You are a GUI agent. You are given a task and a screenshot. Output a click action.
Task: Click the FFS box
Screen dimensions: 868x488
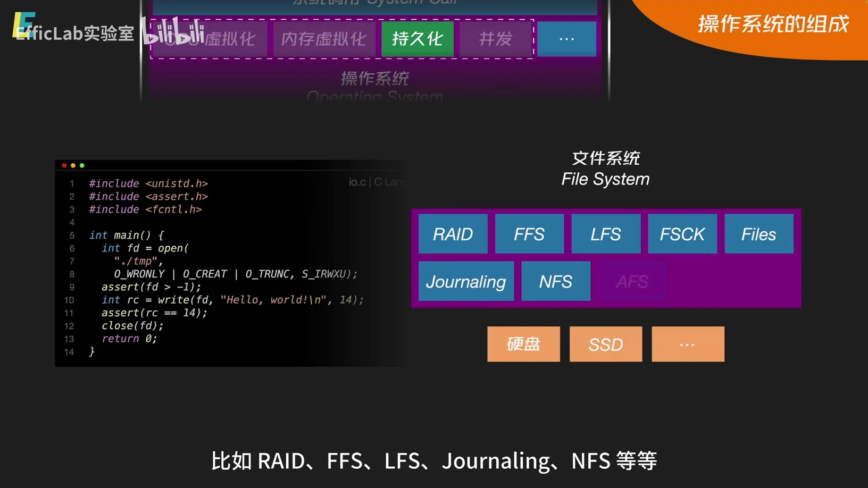point(529,234)
